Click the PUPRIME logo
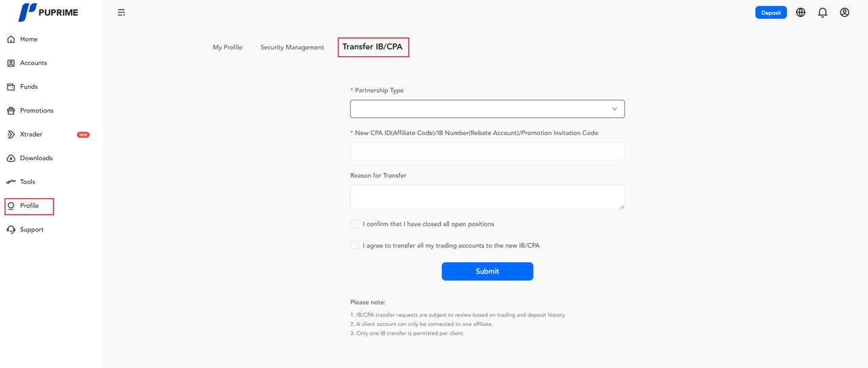Image resolution: width=868 pixels, height=368 pixels. click(x=47, y=12)
